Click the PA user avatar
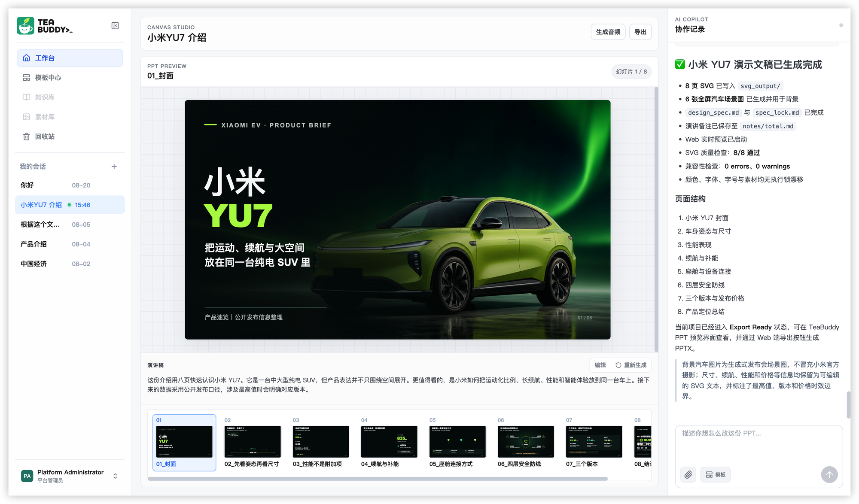Screen dimensions: 859x504 [27, 476]
